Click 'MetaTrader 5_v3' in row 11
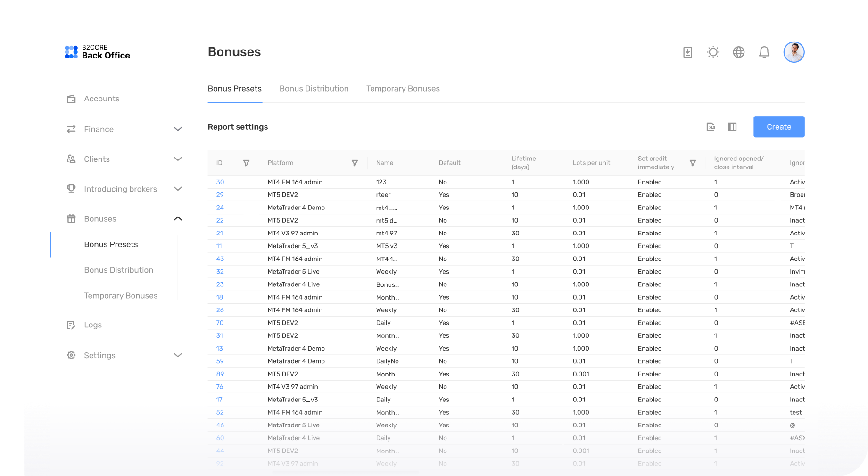This screenshot has width=868, height=476. point(293,246)
